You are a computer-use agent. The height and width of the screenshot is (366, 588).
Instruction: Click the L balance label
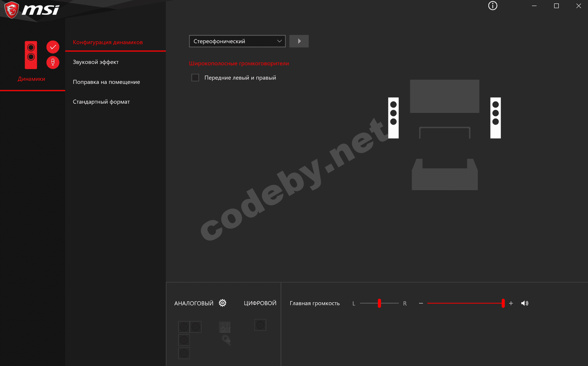(x=354, y=303)
